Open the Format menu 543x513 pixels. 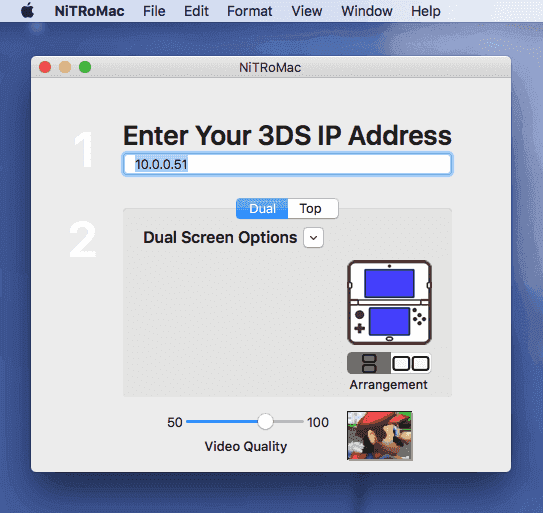250,11
